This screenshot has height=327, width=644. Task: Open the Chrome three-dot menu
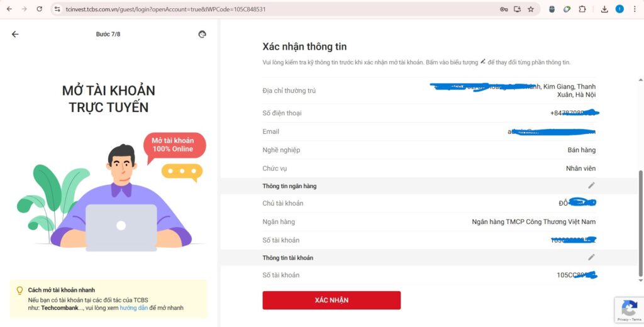pyautogui.click(x=635, y=9)
